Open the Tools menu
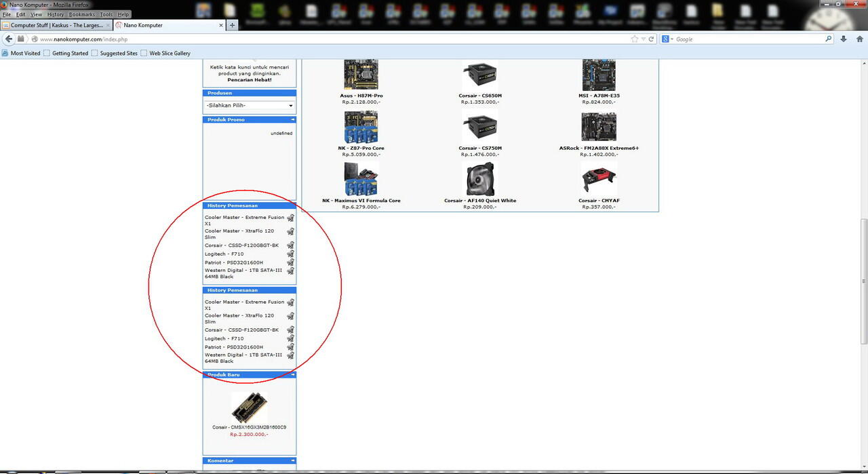The width and height of the screenshot is (868, 474). (x=106, y=14)
